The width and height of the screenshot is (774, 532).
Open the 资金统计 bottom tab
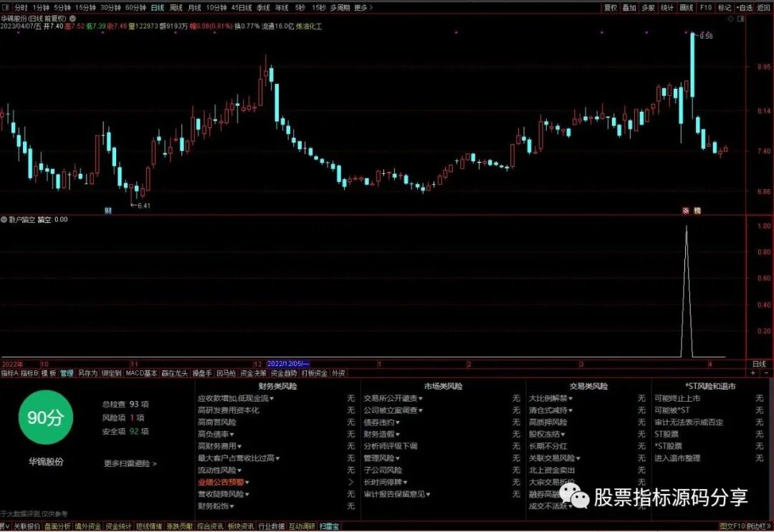(118, 526)
